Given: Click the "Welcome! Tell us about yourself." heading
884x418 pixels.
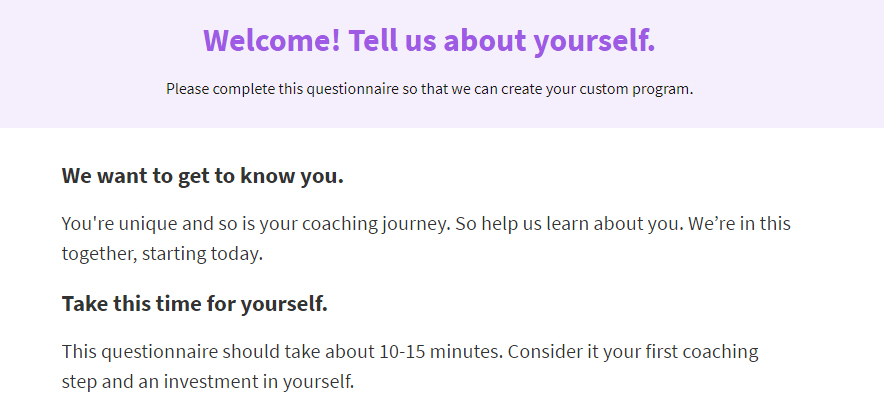Looking at the screenshot, I should coord(429,41).
